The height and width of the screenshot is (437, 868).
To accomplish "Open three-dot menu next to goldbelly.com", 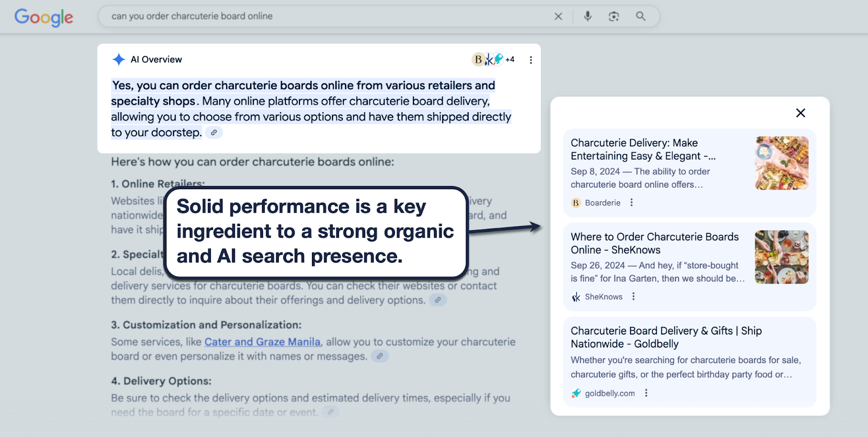I will 646,393.
